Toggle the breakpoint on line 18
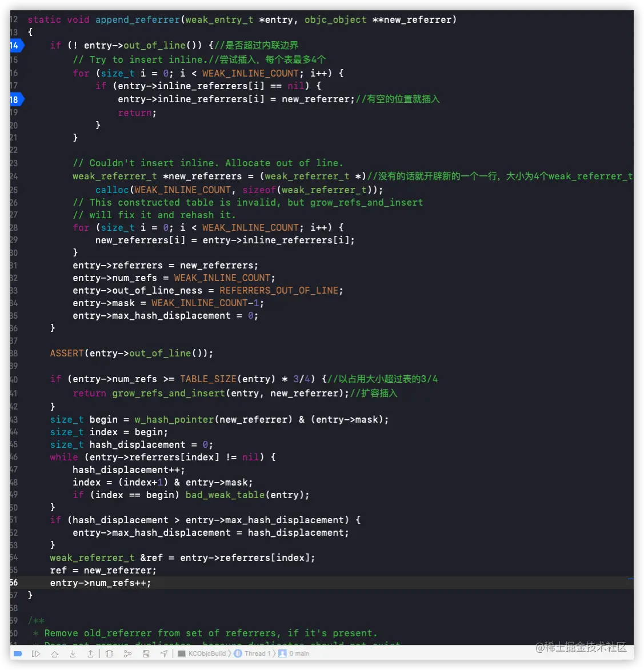The height and width of the screenshot is (670, 644). [x=16, y=99]
